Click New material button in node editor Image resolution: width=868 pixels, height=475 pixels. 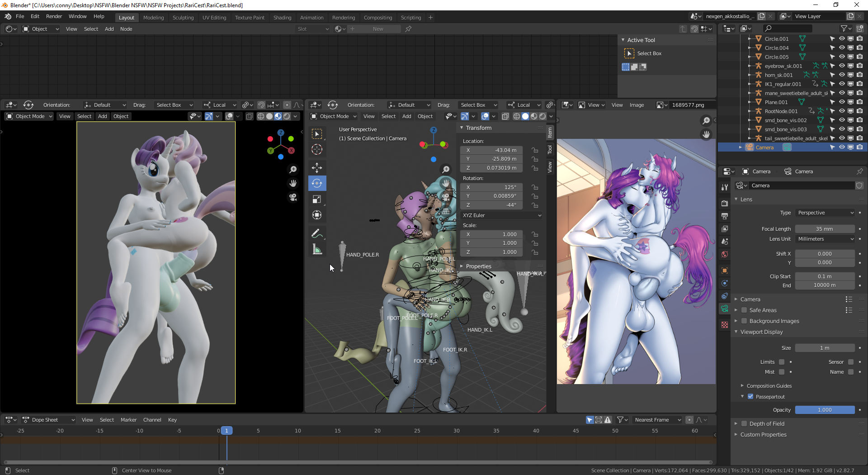[x=378, y=29]
